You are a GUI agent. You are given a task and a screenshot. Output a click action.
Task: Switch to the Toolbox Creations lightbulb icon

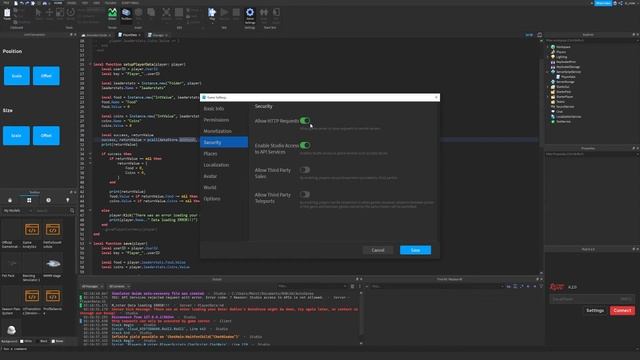click(67, 200)
